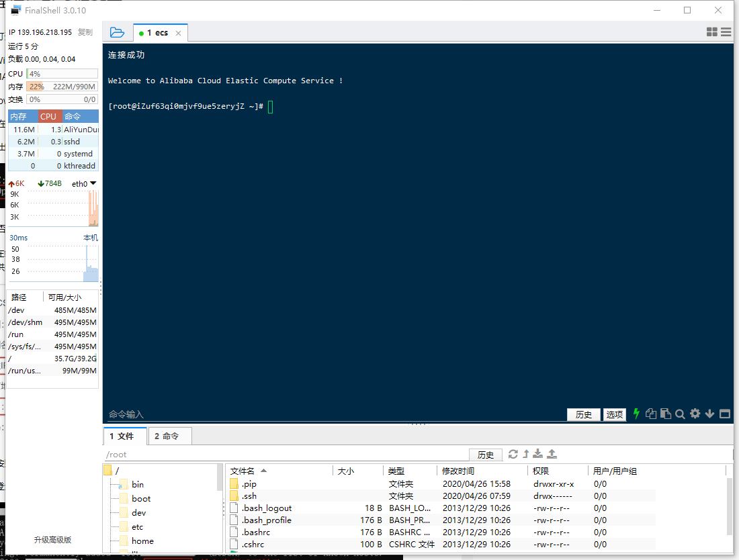Select the .cshrc file row

pyautogui.click(x=441, y=544)
